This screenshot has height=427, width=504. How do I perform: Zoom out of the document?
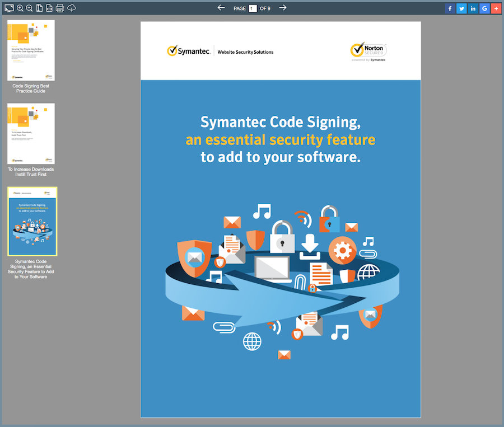point(29,8)
